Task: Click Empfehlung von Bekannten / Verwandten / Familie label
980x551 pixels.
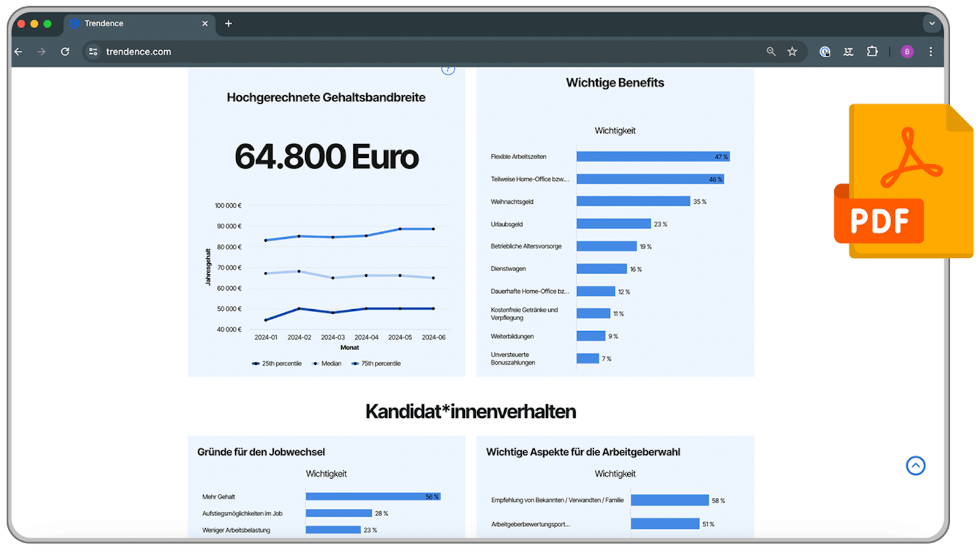Action: 557,500
